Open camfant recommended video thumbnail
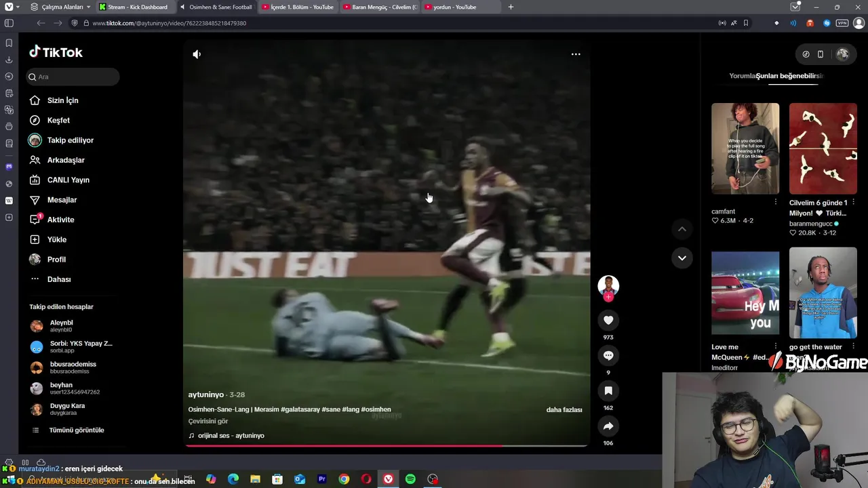868x488 pixels. pos(745,148)
